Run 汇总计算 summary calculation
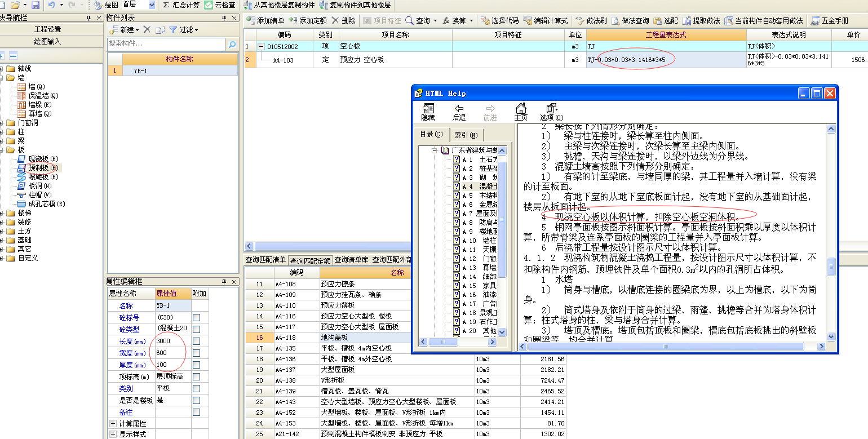 181,5
